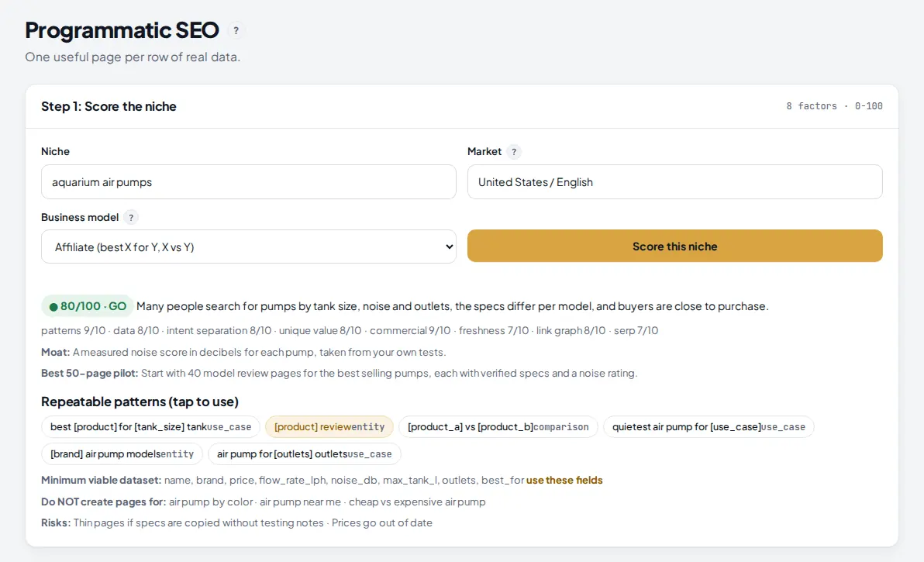Viewport: 924px width, 562px height.
Task: Open help icon beside Programmatic SEO title
Action: pyautogui.click(x=236, y=31)
